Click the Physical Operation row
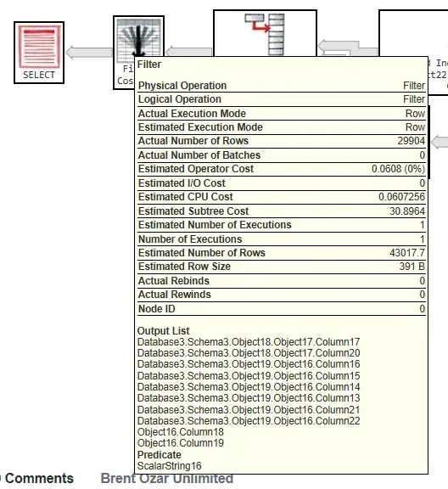Image resolution: width=448 pixels, height=489 pixels. click(282, 86)
